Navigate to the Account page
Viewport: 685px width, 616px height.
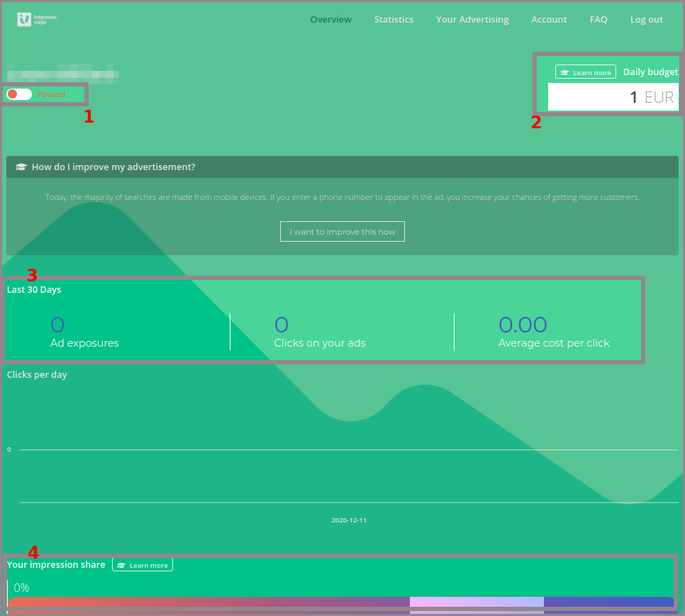549,20
